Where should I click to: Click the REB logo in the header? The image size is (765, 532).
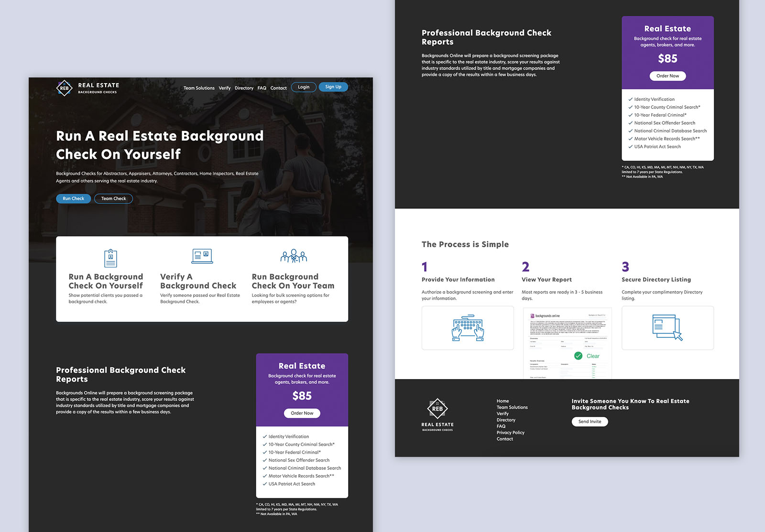tap(65, 88)
